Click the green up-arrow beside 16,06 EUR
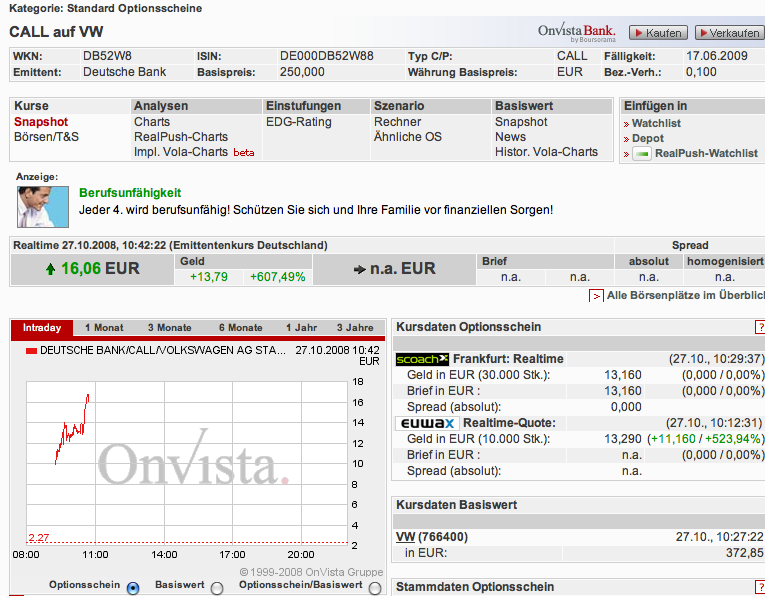The width and height of the screenshot is (765, 596). (x=50, y=269)
